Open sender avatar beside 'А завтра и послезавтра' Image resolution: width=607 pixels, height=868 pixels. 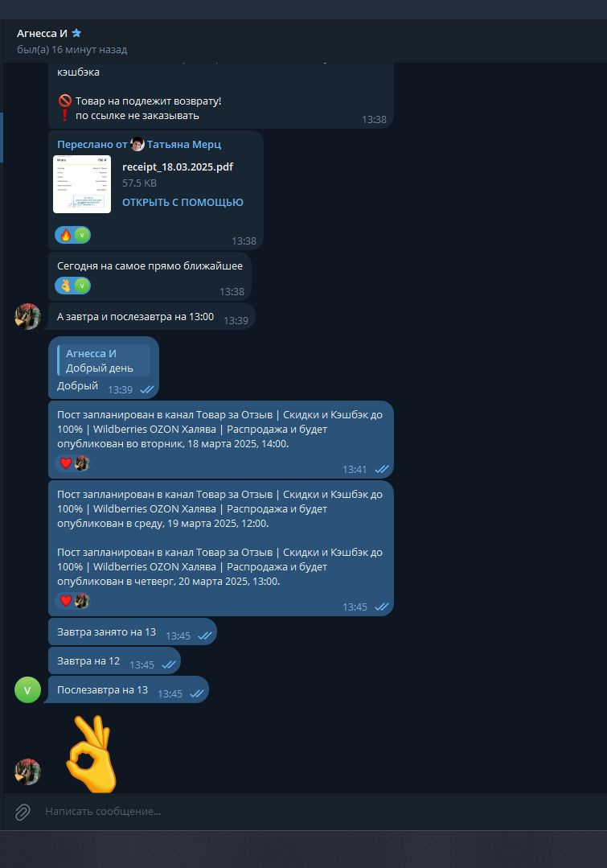[x=27, y=317]
